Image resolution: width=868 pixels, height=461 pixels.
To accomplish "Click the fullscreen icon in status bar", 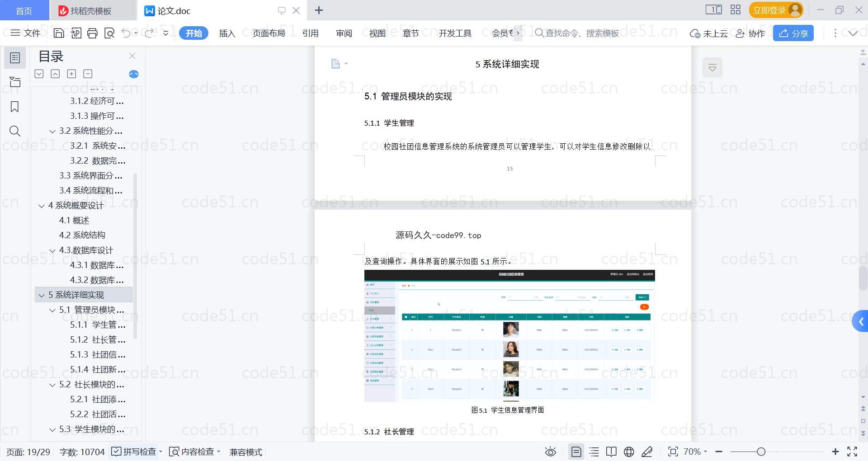I will (852, 452).
